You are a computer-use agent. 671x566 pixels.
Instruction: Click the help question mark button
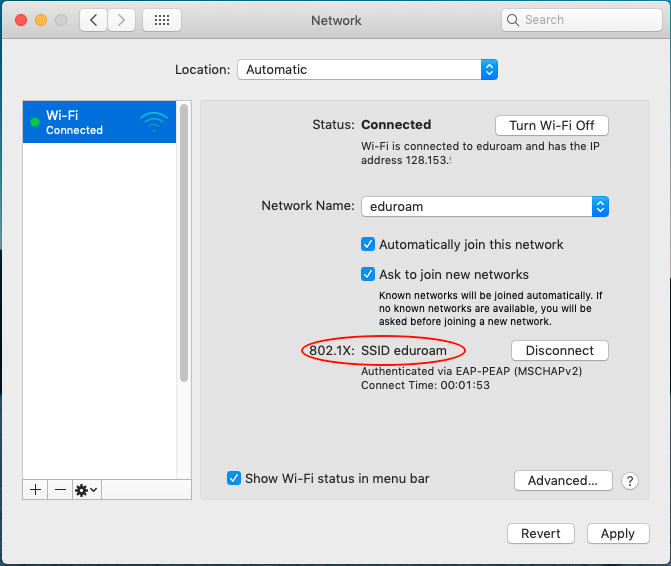pyautogui.click(x=630, y=481)
